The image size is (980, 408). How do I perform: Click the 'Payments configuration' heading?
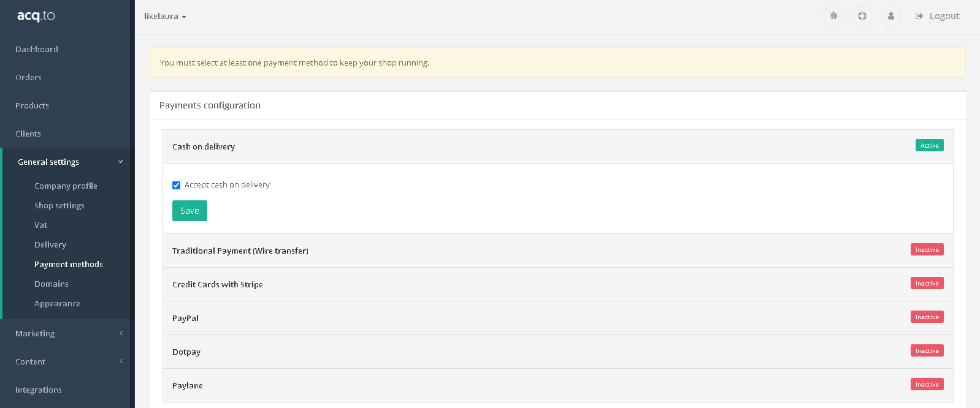pos(210,105)
